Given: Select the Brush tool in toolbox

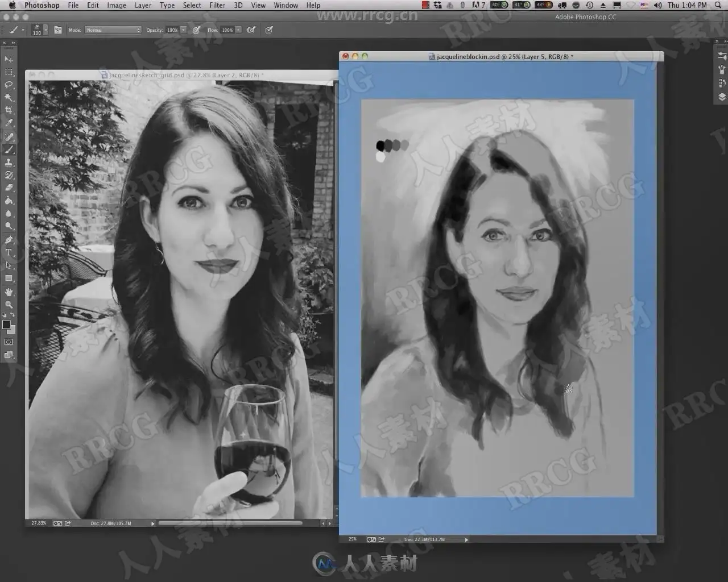Looking at the screenshot, I should pos(9,150).
